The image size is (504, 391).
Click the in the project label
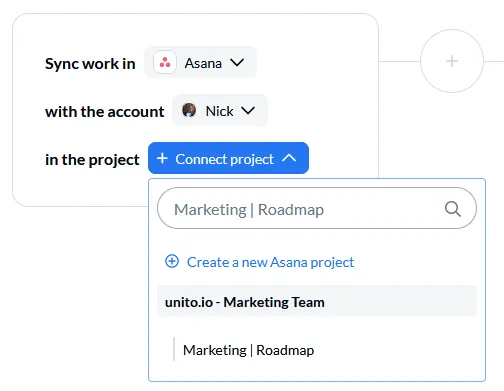coord(92,160)
